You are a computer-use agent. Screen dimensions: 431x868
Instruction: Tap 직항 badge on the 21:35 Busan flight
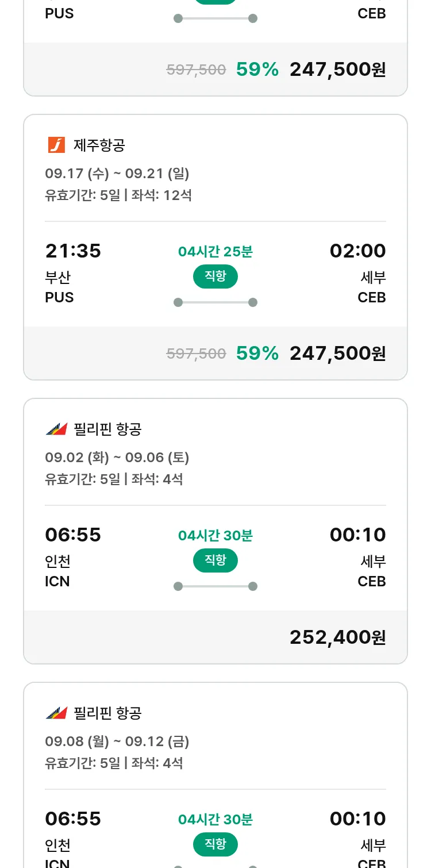[215, 276]
